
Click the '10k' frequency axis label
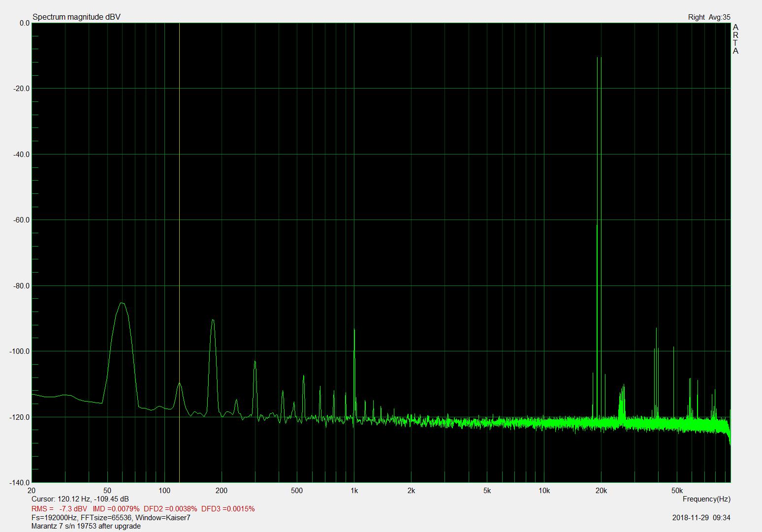coord(544,491)
